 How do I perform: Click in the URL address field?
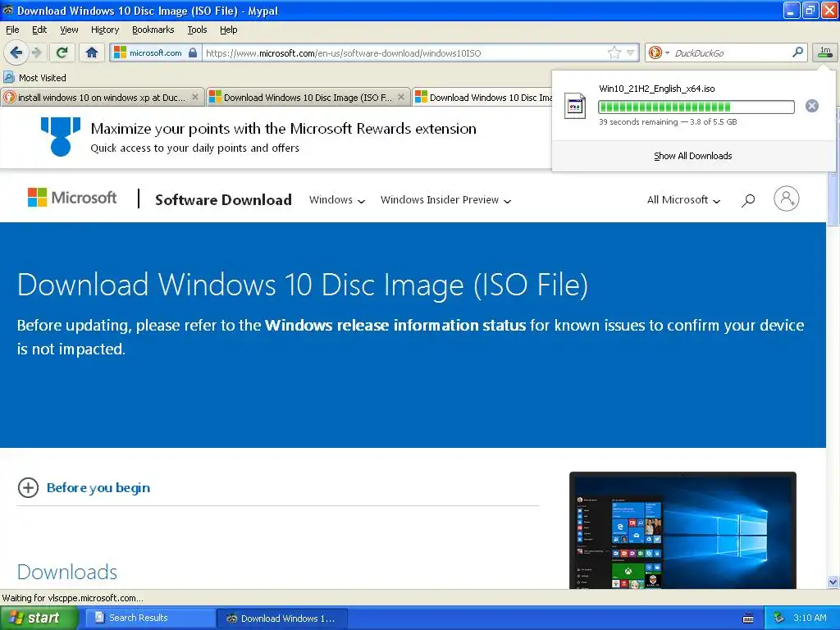click(404, 53)
